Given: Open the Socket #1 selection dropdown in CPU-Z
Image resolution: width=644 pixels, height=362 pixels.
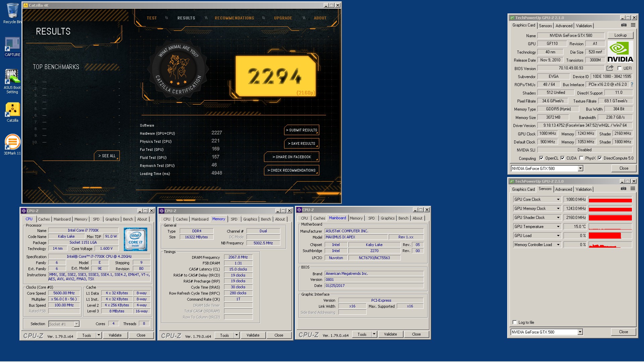Looking at the screenshot, I should click(76, 324).
